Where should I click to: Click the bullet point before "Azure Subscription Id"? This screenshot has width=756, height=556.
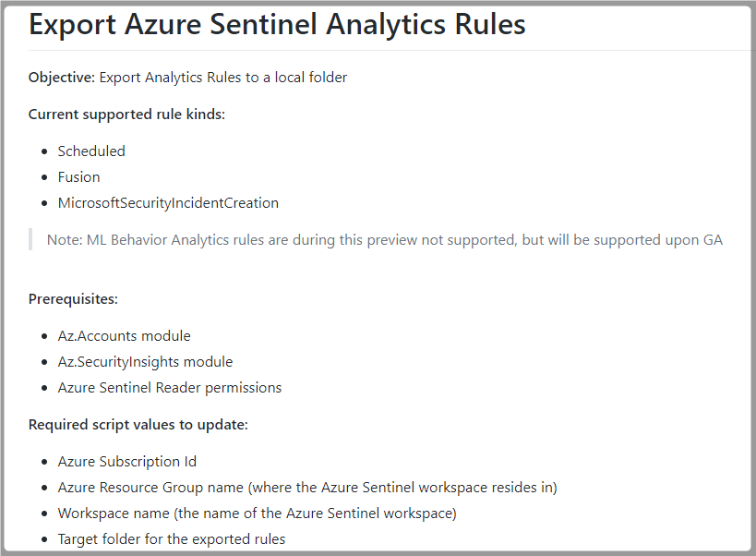click(x=44, y=462)
